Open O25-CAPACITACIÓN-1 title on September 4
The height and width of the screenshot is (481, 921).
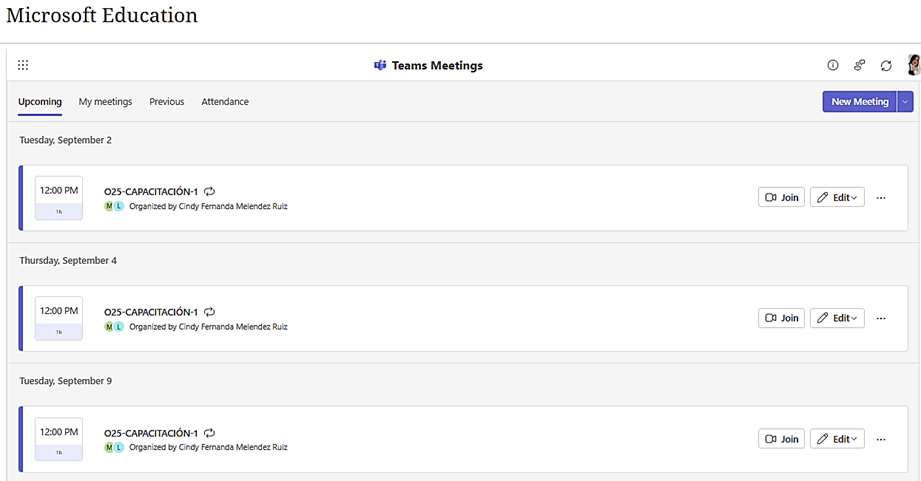pyautogui.click(x=151, y=312)
